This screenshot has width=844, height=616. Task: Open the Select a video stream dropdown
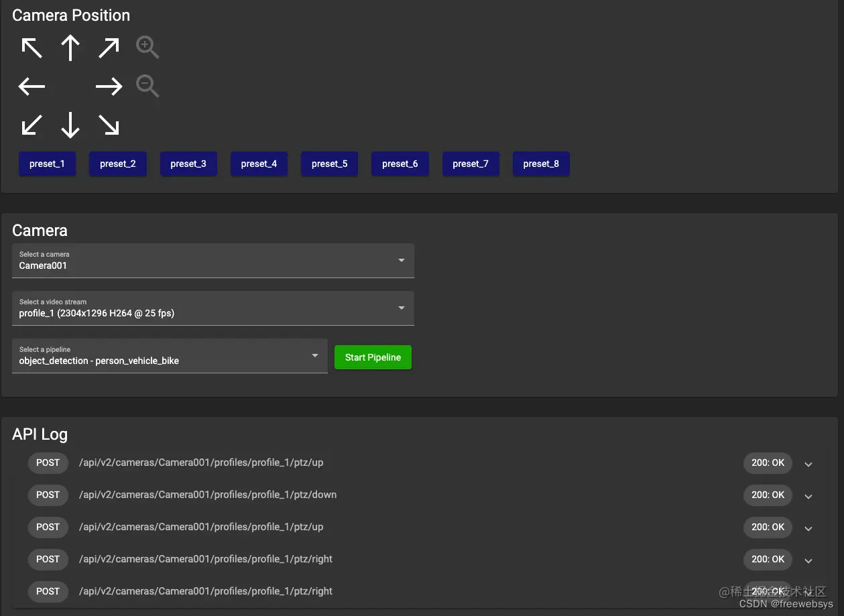[x=213, y=308]
